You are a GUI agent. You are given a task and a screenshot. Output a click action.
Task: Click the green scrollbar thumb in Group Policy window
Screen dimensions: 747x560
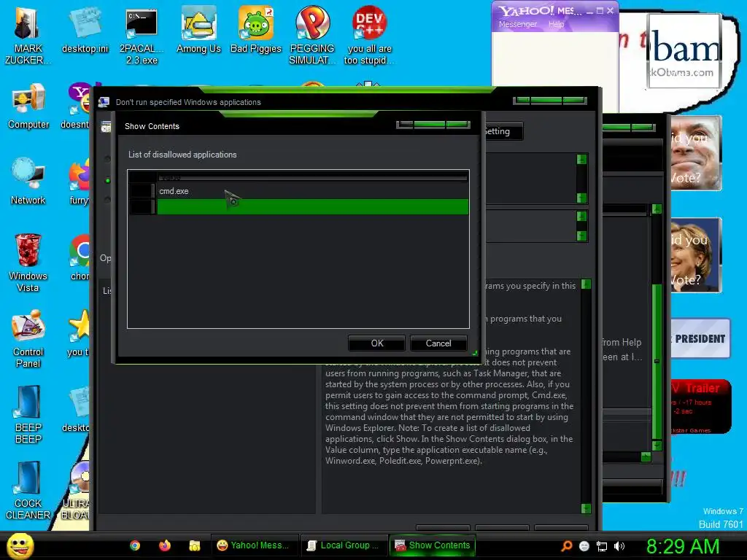pos(657,362)
